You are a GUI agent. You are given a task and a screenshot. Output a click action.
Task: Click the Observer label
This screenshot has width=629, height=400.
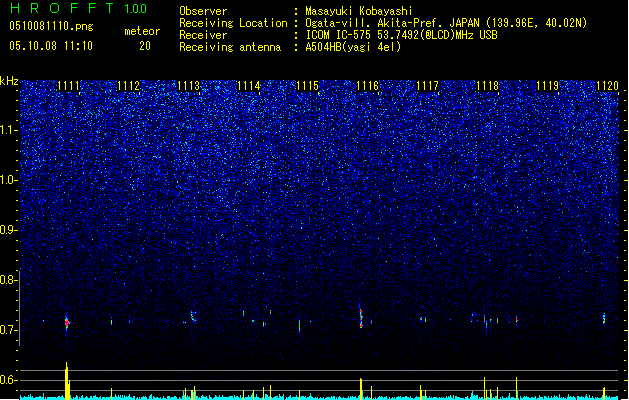tap(203, 11)
